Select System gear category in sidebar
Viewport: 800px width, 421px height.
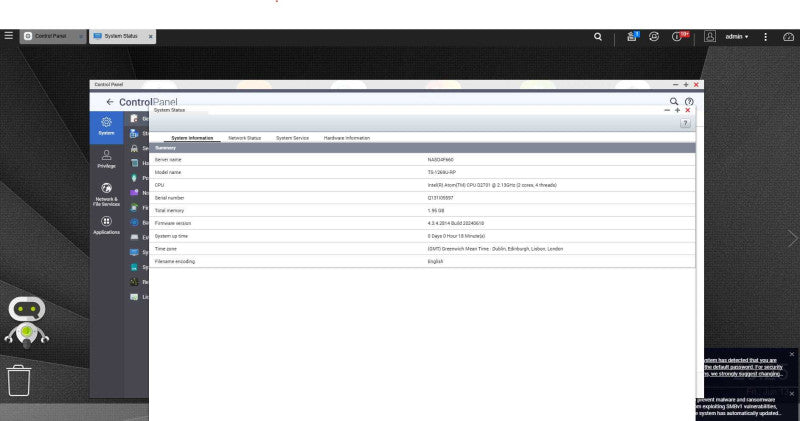coord(106,127)
